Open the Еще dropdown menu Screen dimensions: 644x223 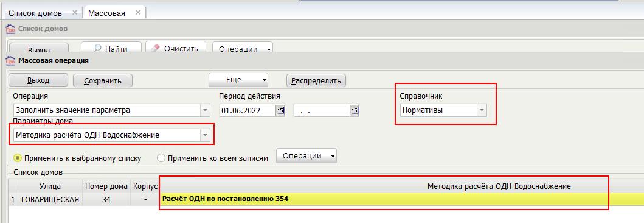coord(238,80)
